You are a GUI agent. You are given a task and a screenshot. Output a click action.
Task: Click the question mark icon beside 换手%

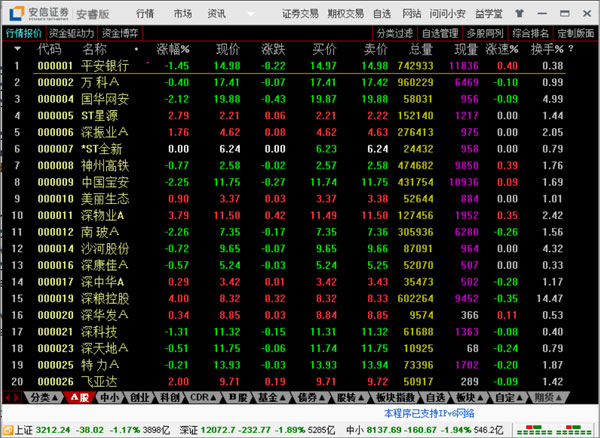571,49
